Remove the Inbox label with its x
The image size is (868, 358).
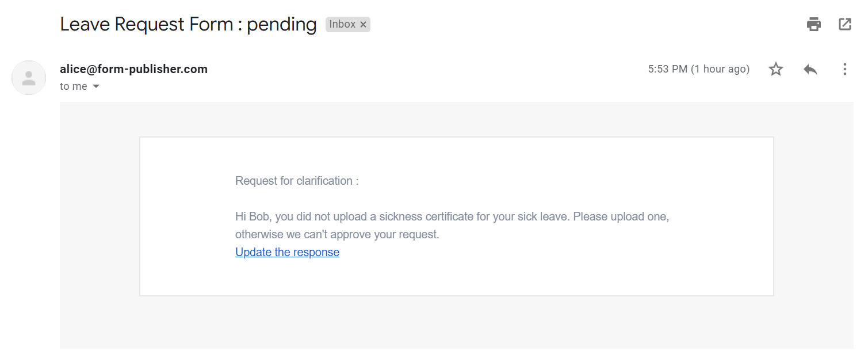[x=363, y=25]
